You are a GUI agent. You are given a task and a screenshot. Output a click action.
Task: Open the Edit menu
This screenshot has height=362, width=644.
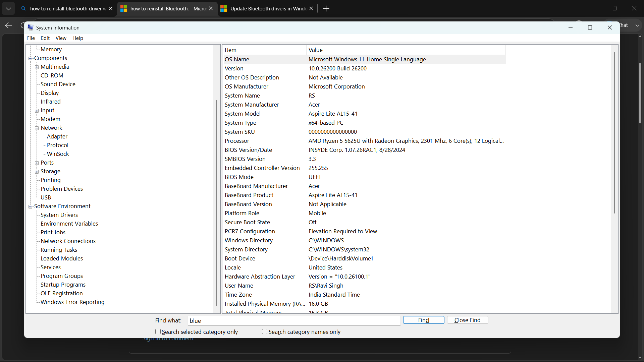click(x=45, y=38)
